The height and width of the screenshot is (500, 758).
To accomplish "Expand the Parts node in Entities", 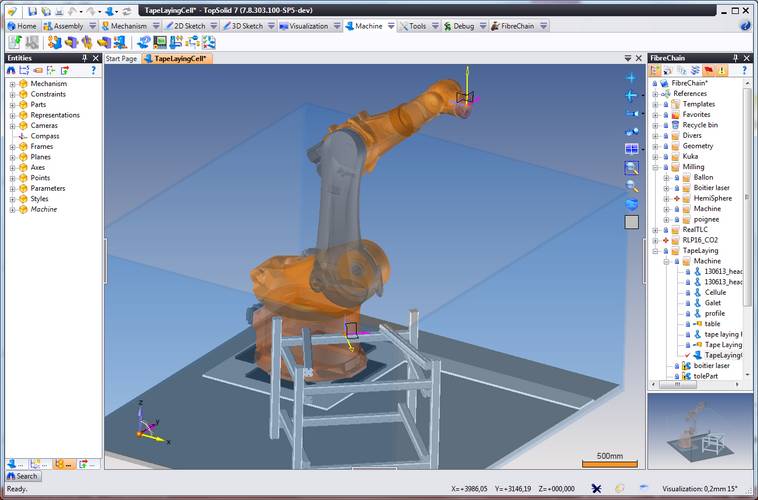I will coord(12,104).
